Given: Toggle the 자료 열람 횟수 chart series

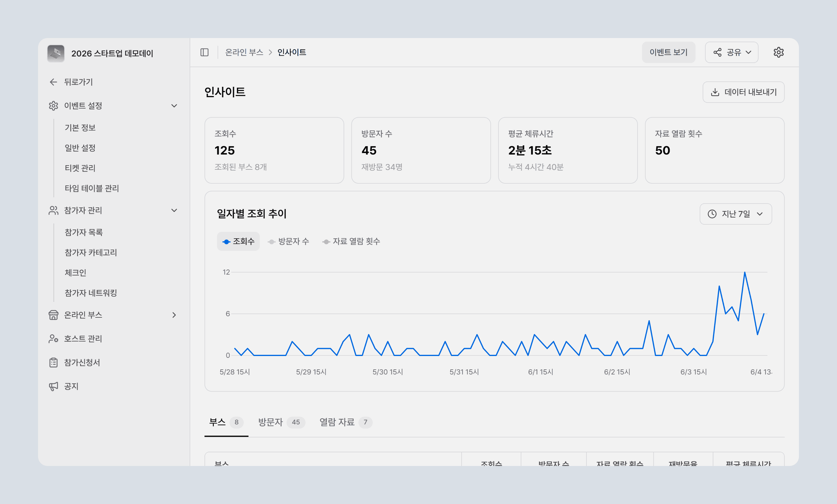Looking at the screenshot, I should [351, 242].
